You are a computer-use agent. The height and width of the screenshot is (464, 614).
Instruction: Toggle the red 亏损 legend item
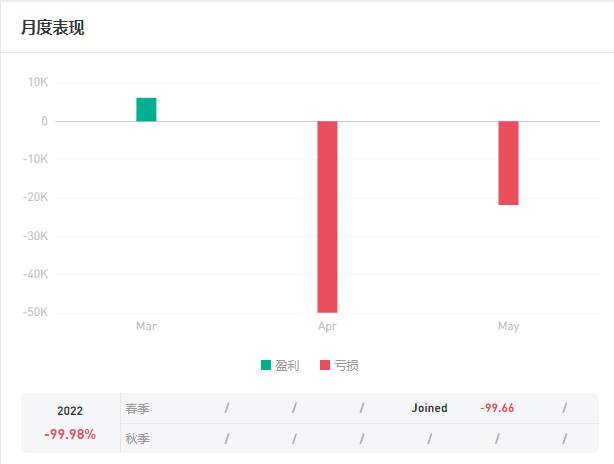339,365
